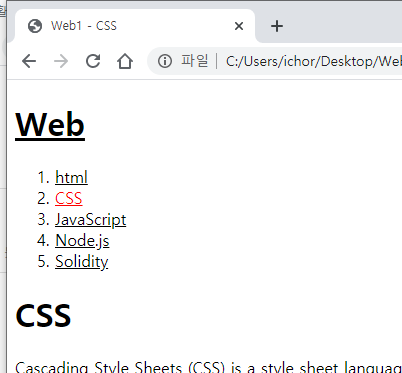
Task: Go back to the previous page
Action: click(x=29, y=61)
